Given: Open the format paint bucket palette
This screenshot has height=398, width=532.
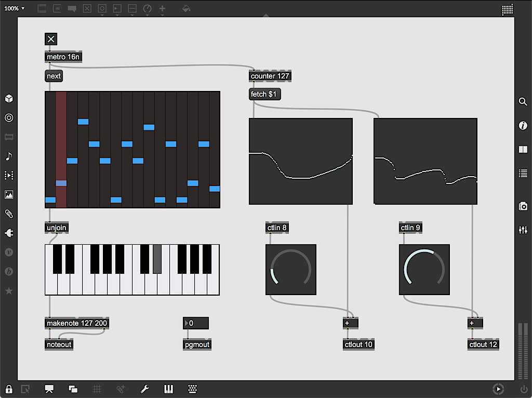Looking at the screenshot, I should [186, 8].
